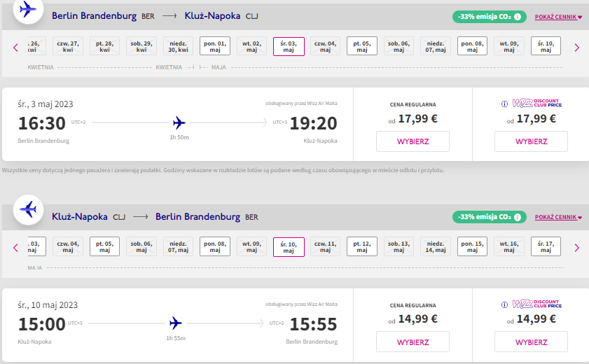
Task: Choose discount club 14,99 € WYBIERZ button
Action: pyautogui.click(x=531, y=342)
